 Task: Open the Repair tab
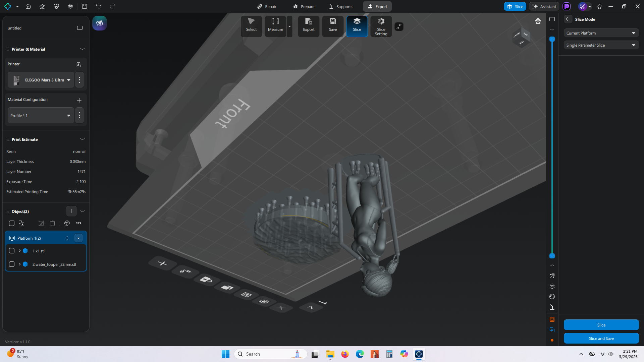click(x=267, y=6)
